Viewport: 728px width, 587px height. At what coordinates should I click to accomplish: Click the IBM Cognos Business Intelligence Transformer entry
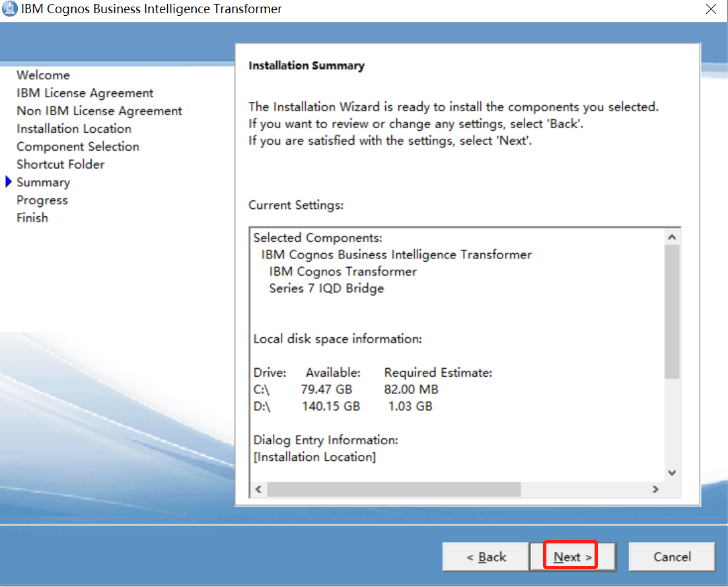(396, 254)
